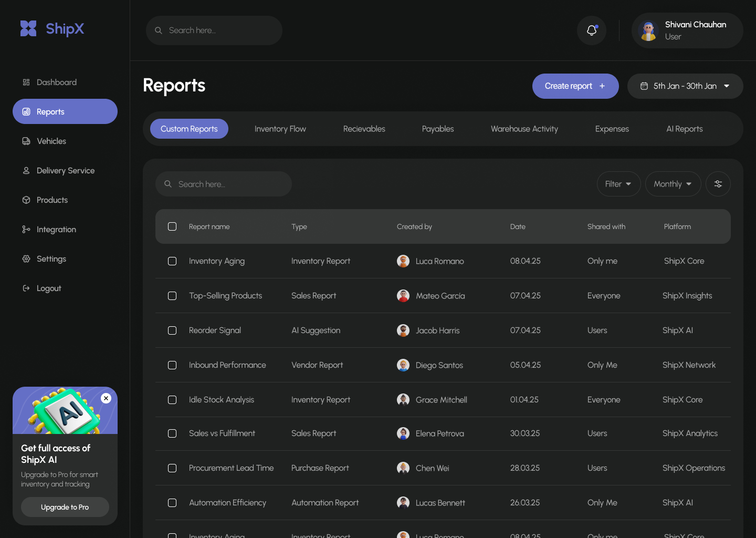Screen dimensions: 756x538
Task: Open the AI Reports tab
Action: [x=684, y=129]
